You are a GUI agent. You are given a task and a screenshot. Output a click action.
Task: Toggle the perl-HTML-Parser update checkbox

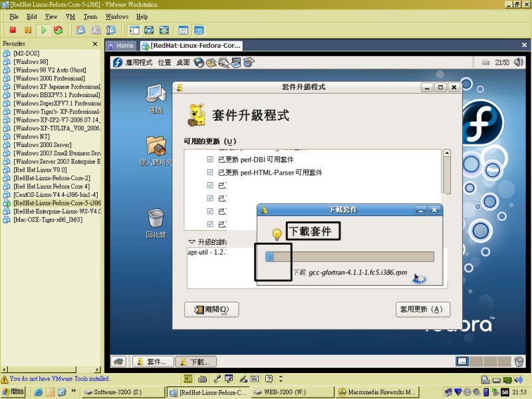coord(210,172)
